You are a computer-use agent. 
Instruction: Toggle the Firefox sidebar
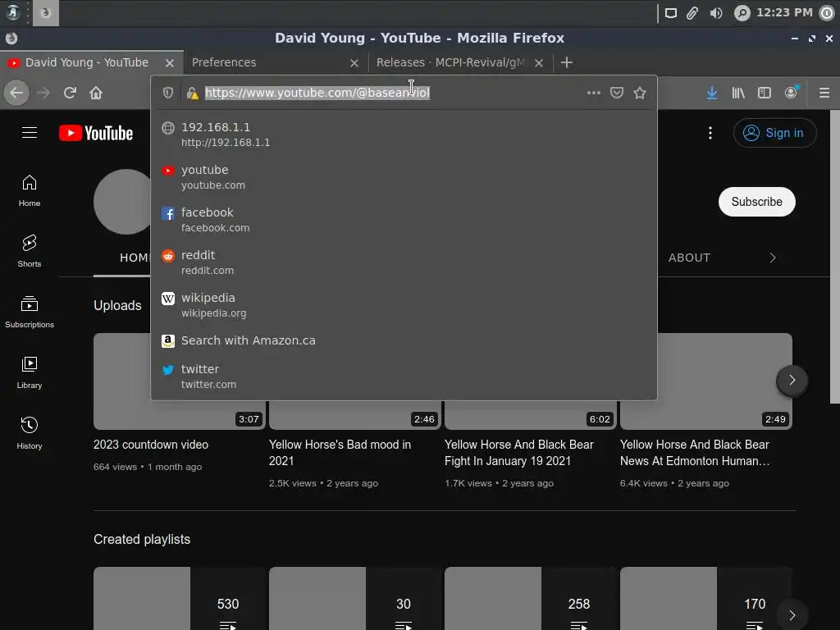[x=765, y=93]
